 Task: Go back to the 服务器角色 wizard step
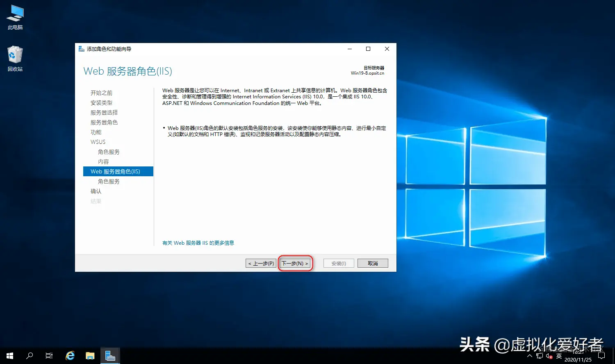[x=104, y=122]
